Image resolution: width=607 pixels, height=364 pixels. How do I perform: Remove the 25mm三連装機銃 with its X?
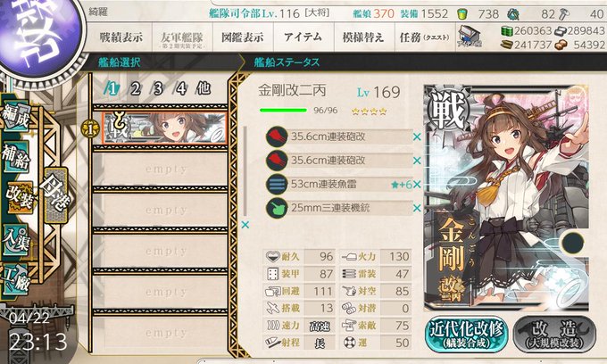417,208
